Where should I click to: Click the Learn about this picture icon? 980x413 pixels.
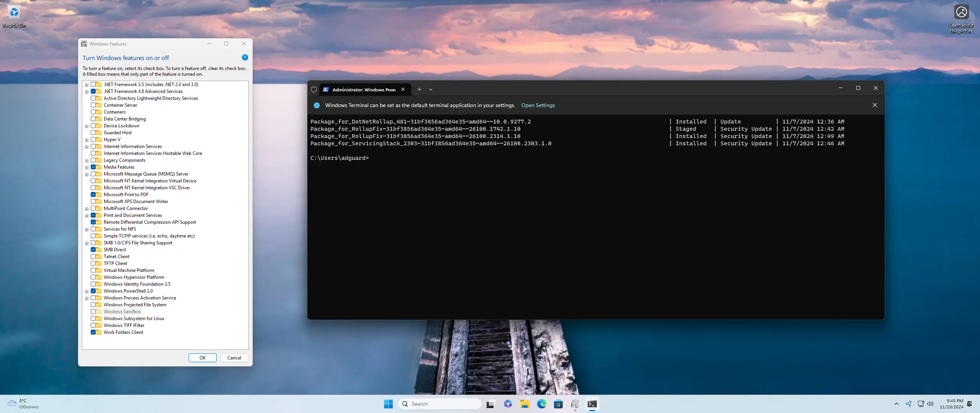point(961,12)
